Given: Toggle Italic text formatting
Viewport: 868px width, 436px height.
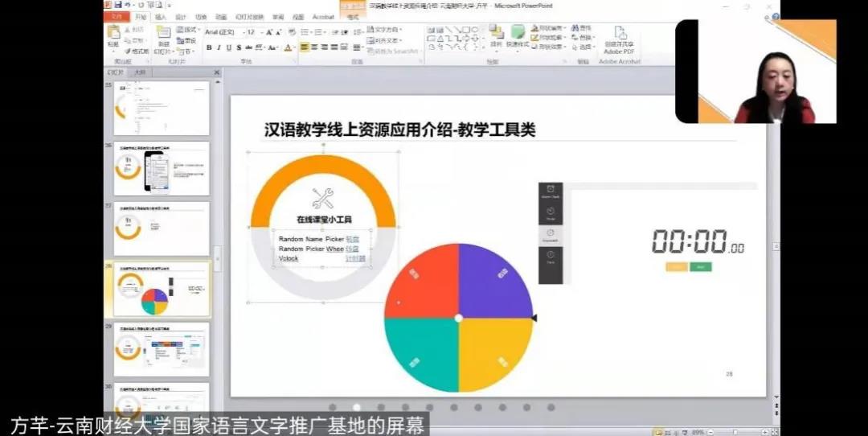Looking at the screenshot, I should [x=218, y=47].
